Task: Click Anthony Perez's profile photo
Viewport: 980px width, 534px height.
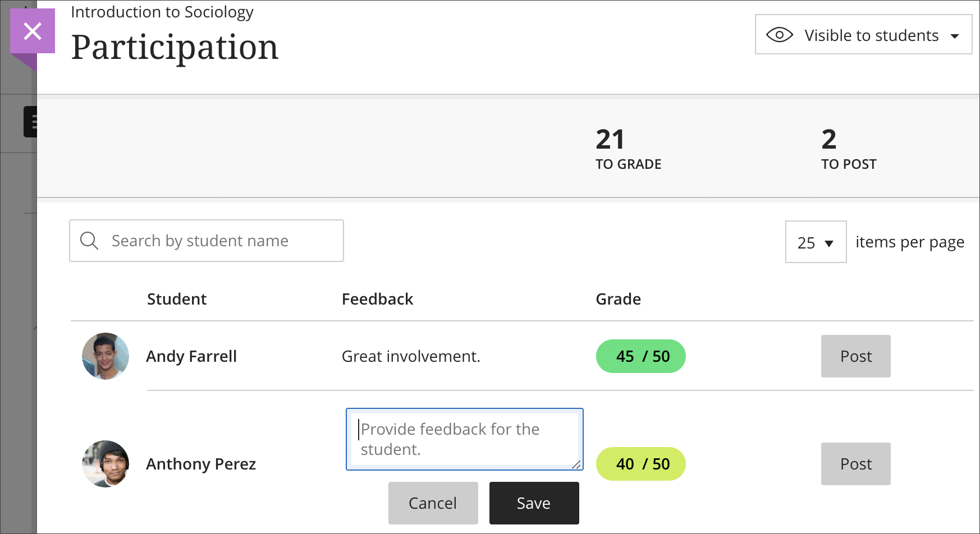Action: tap(106, 464)
